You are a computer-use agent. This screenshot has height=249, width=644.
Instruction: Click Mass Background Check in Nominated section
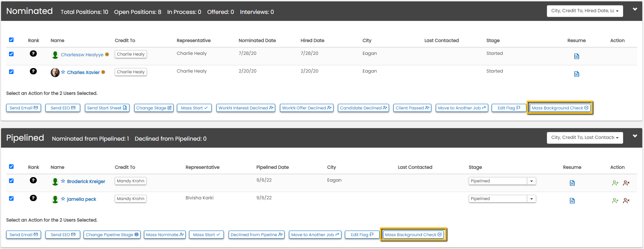[560, 108]
